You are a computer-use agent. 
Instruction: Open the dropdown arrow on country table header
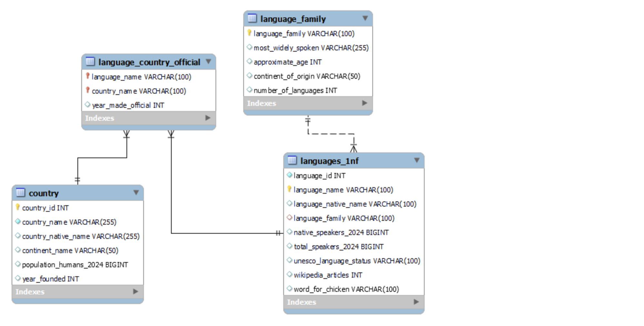(136, 193)
